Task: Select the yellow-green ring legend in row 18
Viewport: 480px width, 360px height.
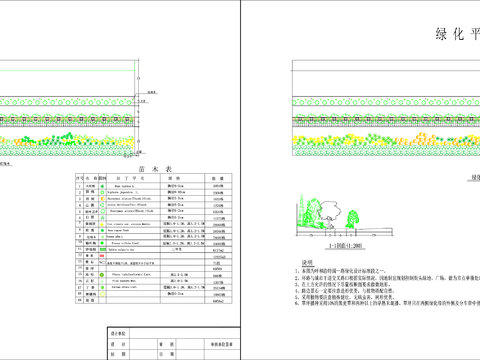Action: pyautogui.click(x=102, y=294)
